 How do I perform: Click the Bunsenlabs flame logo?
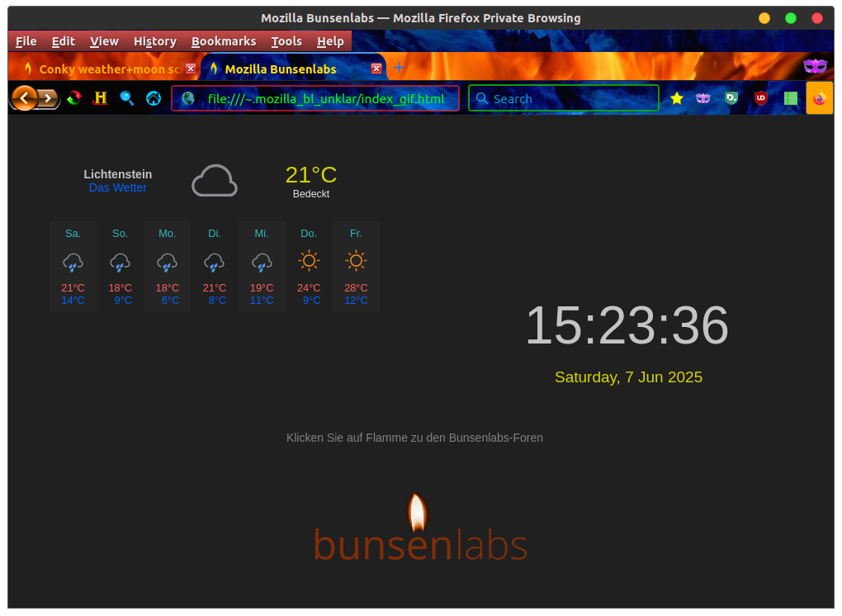click(x=417, y=512)
